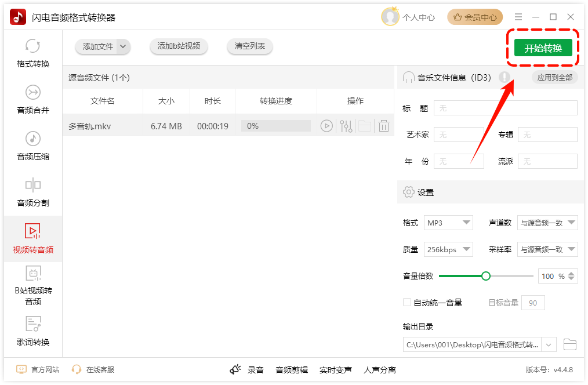Image resolution: width=588 pixels, height=385 pixels.
Task: Click 添加b站视频 button
Action: point(179,46)
